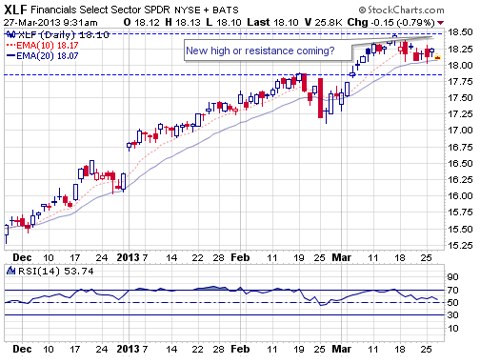Click the 'Mar' label on lower date axis
Image resolution: width=480 pixels, height=364 pixels.
coord(342,349)
